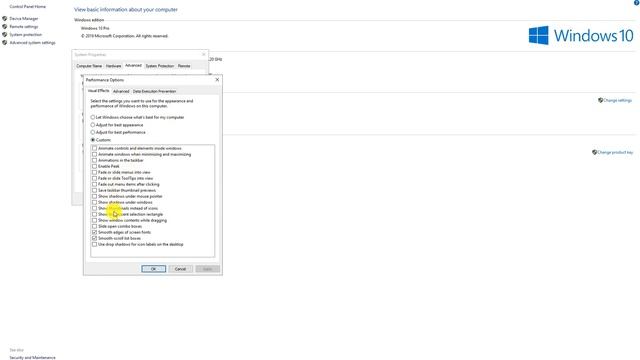
Task: Click the Change product key link
Action: (615, 152)
